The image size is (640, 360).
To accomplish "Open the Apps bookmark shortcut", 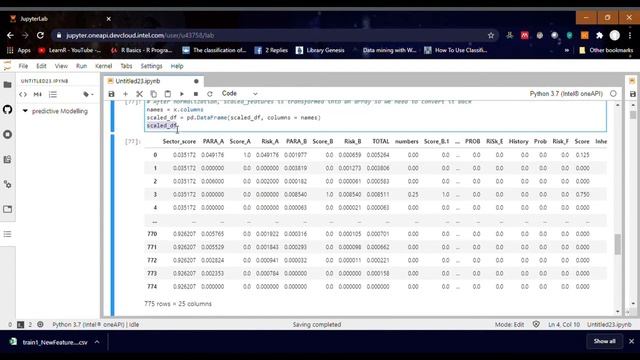I will (19, 50).
